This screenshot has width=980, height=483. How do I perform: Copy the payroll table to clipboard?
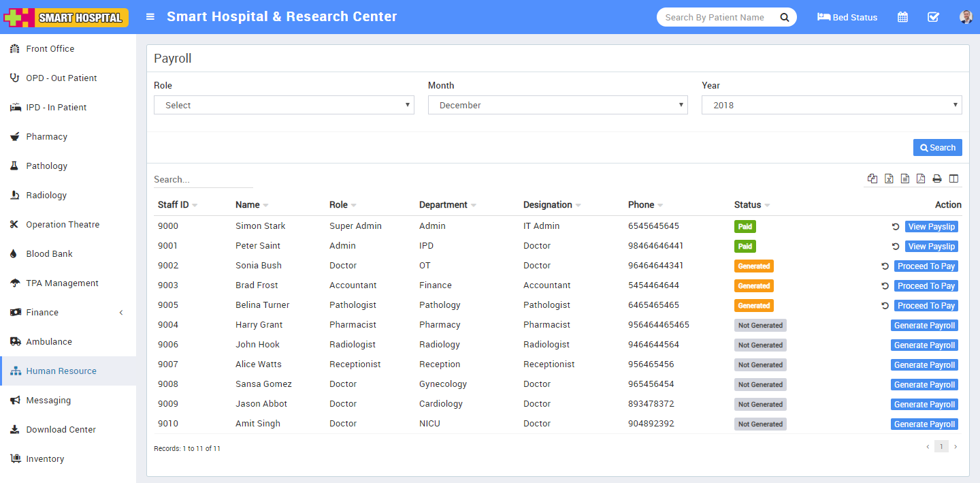pos(872,179)
